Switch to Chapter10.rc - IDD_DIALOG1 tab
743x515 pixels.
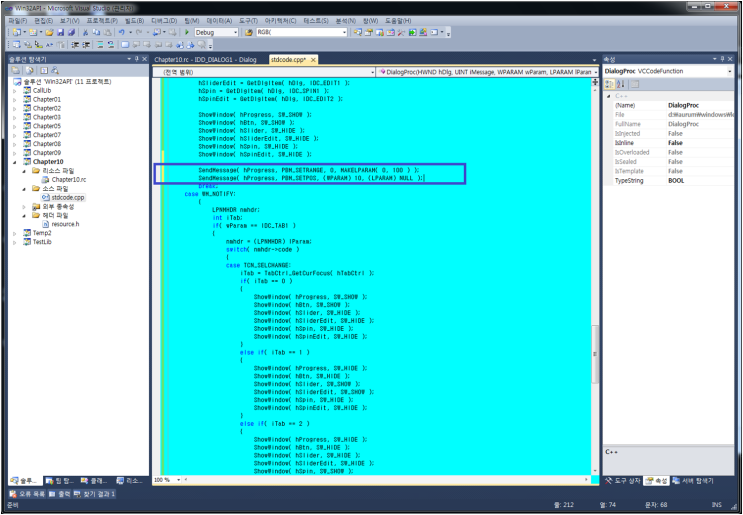205,59
